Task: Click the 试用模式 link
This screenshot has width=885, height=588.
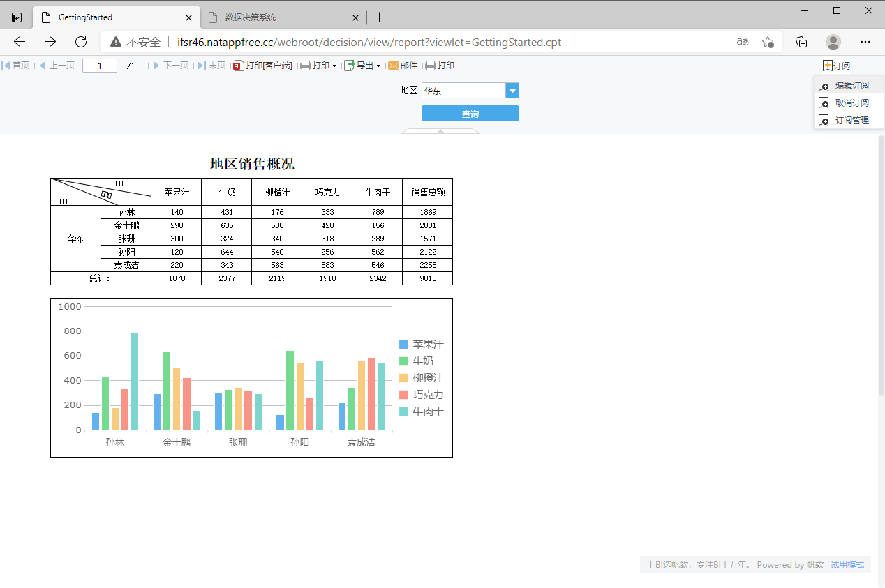Action: point(847,565)
